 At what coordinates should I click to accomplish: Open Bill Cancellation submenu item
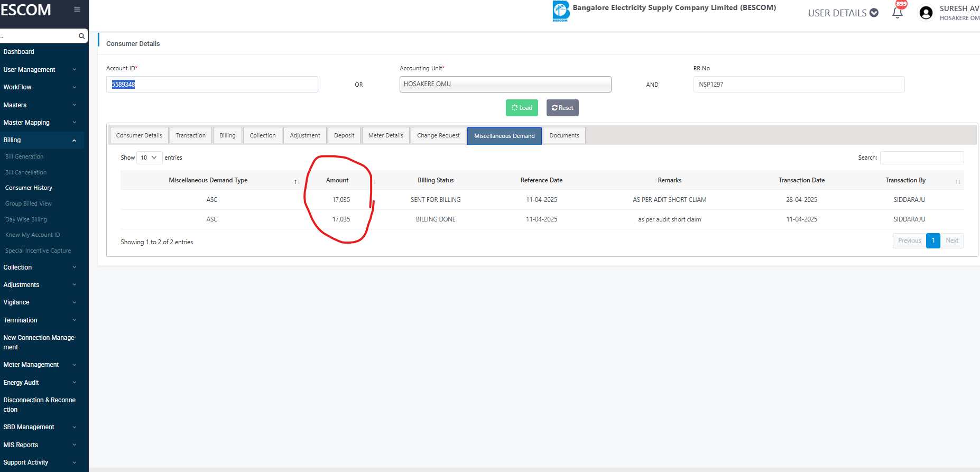tap(26, 172)
